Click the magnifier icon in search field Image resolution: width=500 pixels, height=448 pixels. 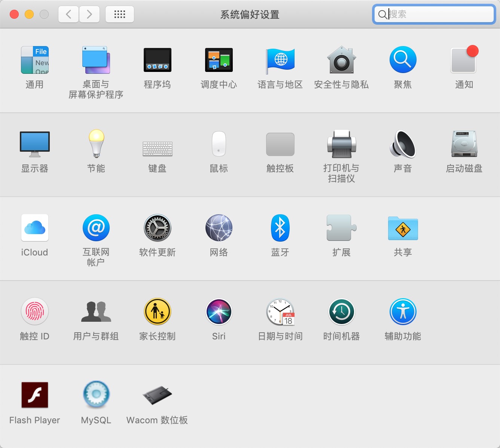[x=382, y=15]
